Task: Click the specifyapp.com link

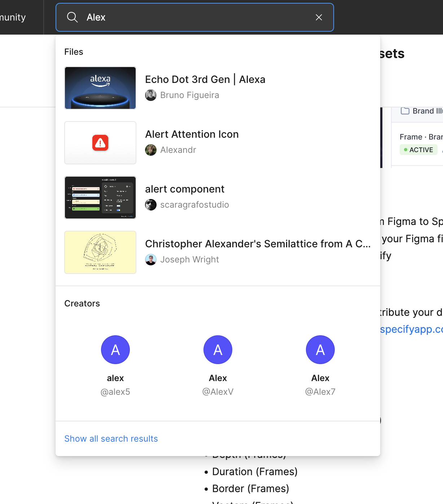Action: (411, 329)
